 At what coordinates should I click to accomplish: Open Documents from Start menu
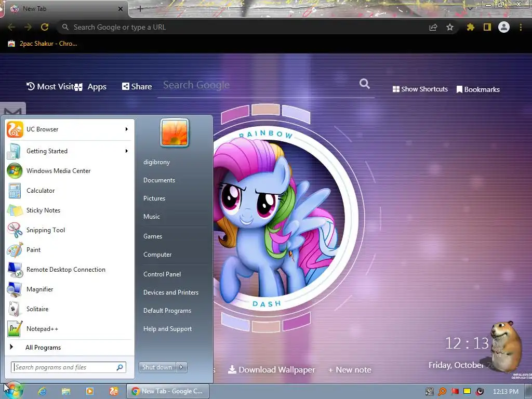[x=159, y=180]
